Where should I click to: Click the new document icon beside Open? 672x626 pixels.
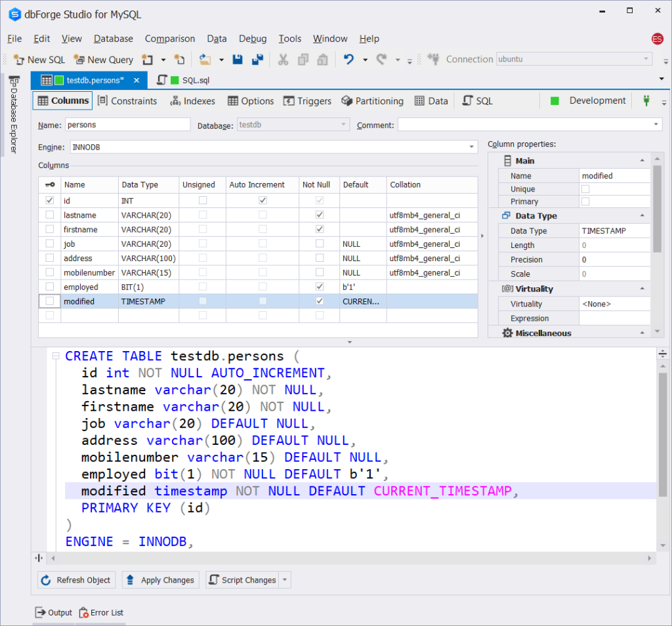(179, 60)
